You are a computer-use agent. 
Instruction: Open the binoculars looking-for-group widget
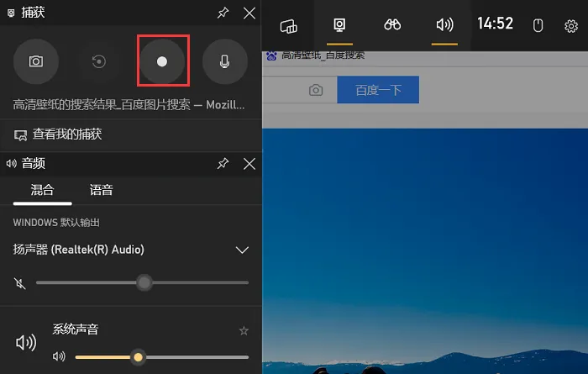pyautogui.click(x=392, y=25)
